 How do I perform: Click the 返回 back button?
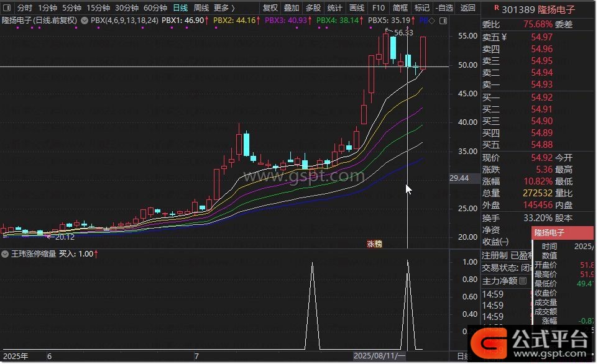[x=467, y=7]
